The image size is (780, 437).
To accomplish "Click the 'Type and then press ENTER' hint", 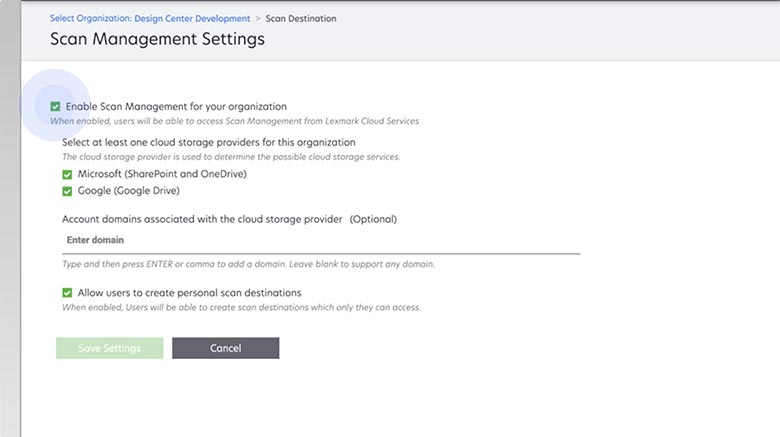I will click(x=248, y=264).
